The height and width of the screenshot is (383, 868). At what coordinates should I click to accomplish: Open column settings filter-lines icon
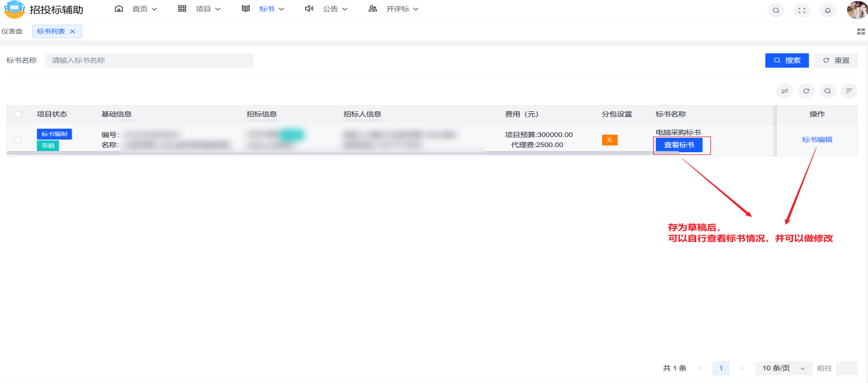849,91
